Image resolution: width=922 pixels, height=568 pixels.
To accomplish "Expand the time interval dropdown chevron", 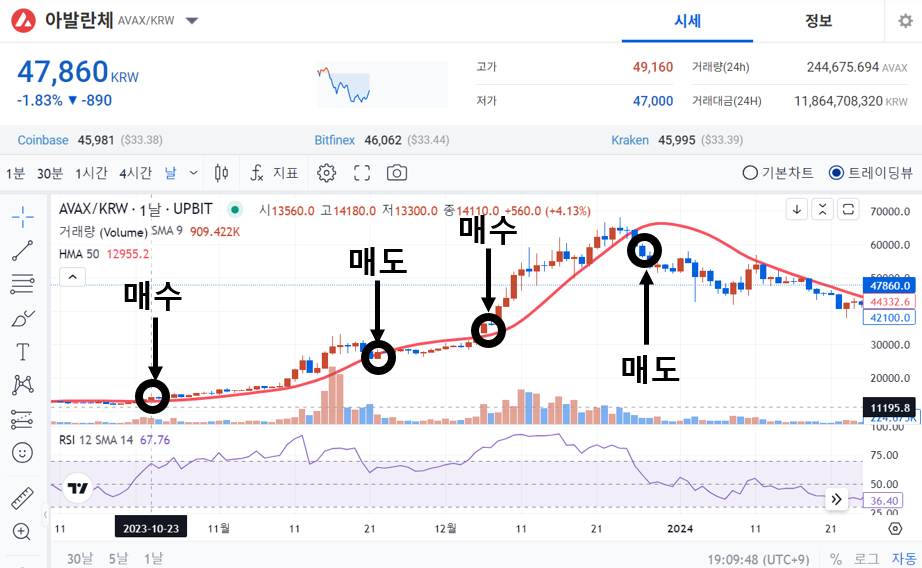I will point(193,173).
